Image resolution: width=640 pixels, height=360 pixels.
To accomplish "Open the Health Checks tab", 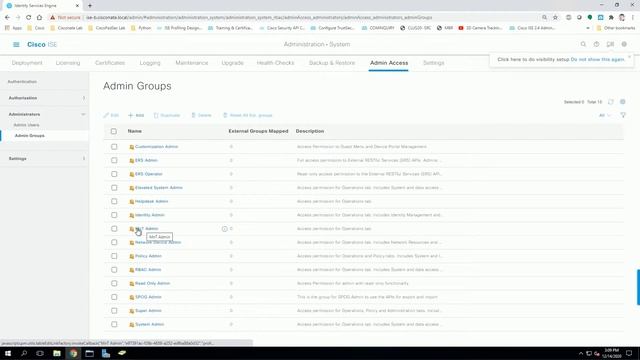I will [x=276, y=63].
